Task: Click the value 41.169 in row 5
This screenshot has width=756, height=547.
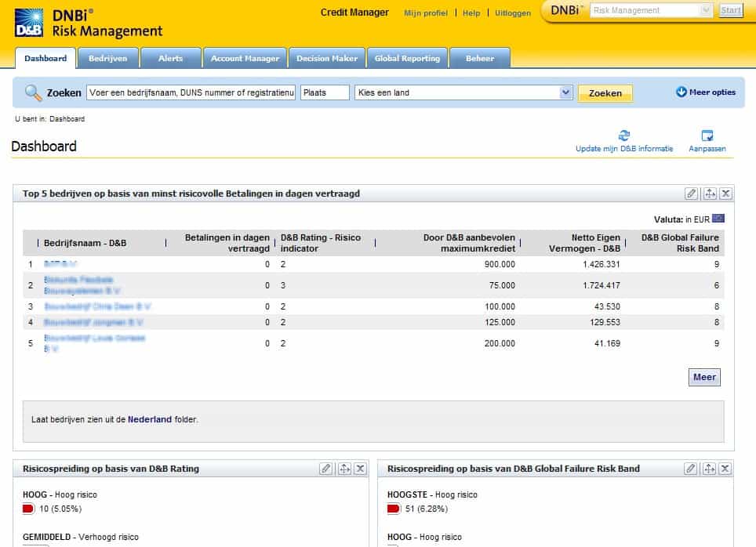Action: [x=608, y=343]
